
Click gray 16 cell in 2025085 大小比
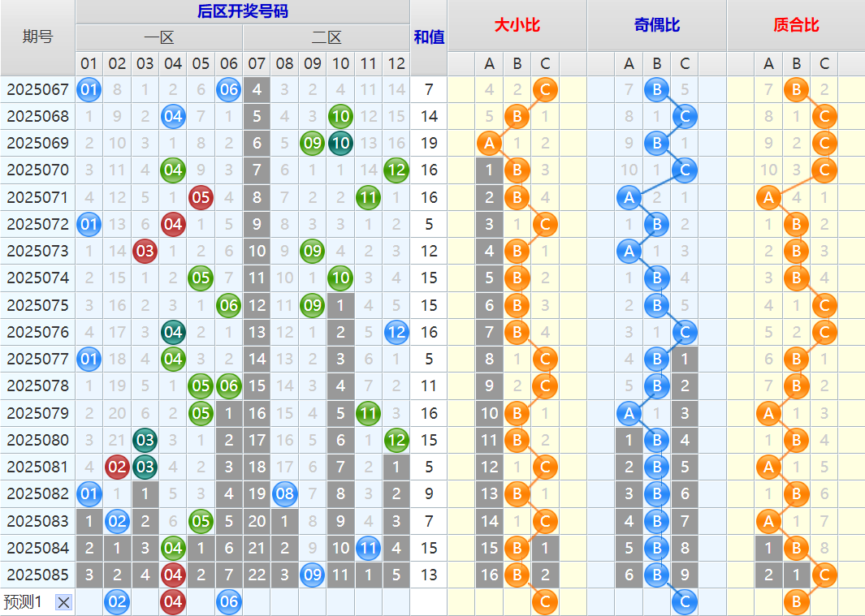(x=489, y=575)
